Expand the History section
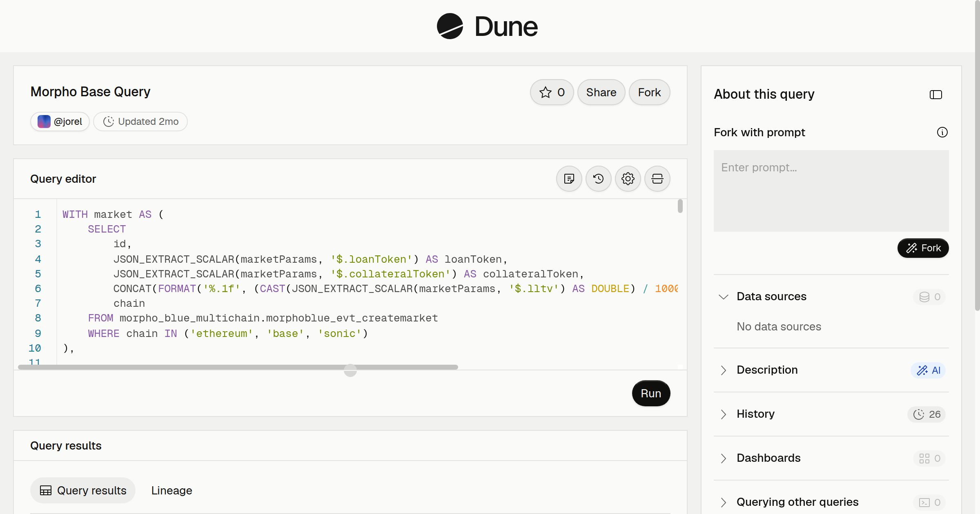Screen dimensions: 980x514 [723, 414]
